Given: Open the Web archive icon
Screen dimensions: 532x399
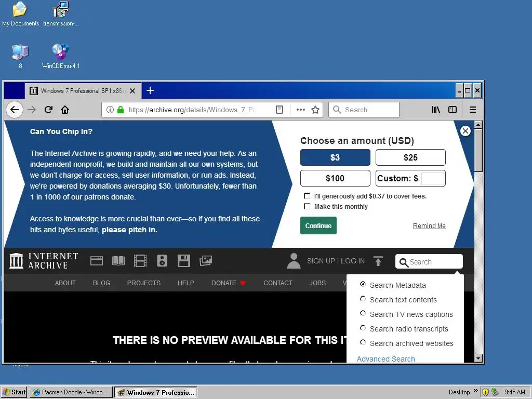Looking at the screenshot, I should coord(96,261).
